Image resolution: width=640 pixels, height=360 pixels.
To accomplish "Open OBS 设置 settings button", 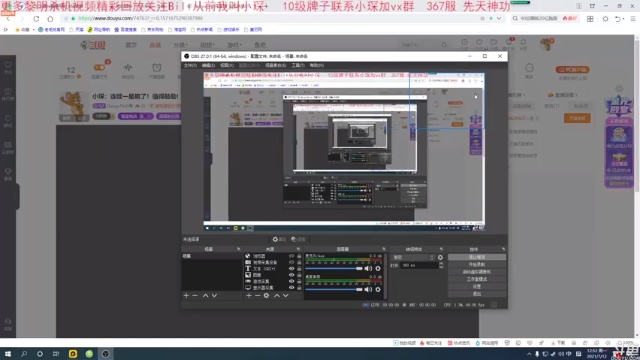I will [477, 287].
